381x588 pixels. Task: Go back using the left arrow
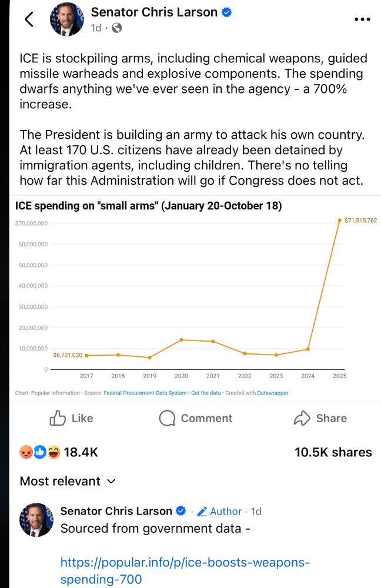(x=29, y=19)
